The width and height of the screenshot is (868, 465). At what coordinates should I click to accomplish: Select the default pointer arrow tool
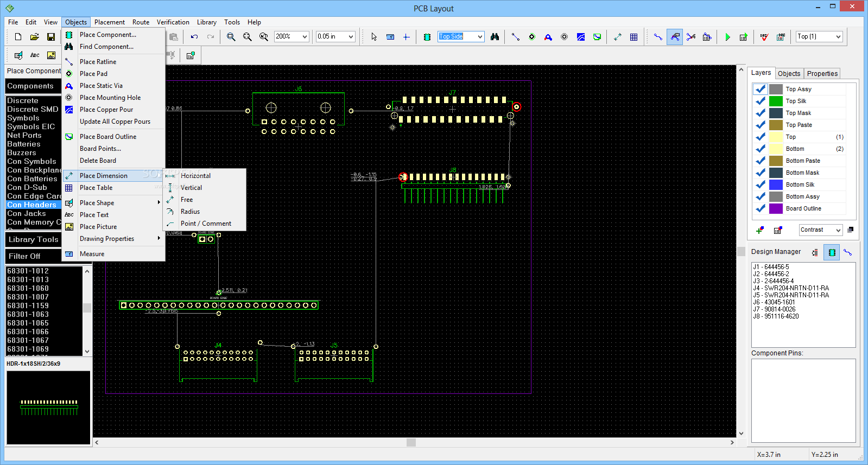[x=373, y=37]
